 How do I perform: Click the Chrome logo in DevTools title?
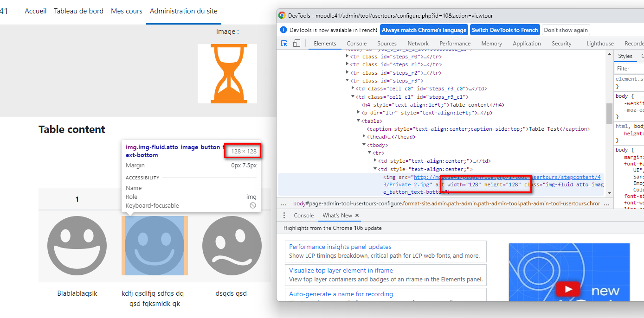282,15
